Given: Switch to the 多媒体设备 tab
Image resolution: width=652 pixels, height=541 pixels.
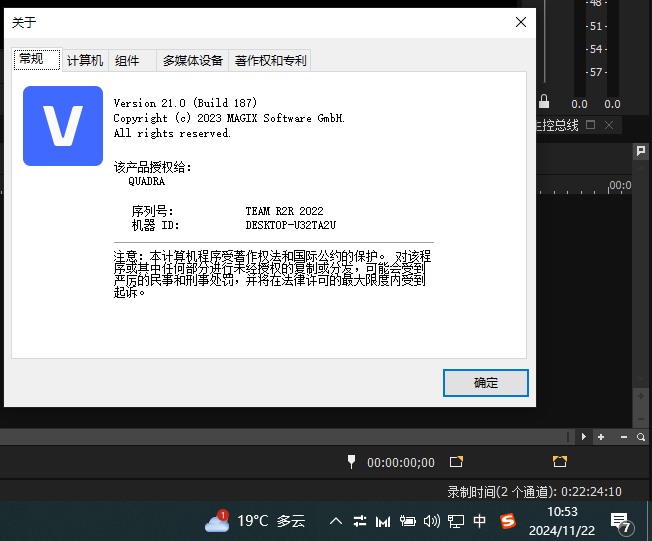Looking at the screenshot, I should click(x=193, y=61).
